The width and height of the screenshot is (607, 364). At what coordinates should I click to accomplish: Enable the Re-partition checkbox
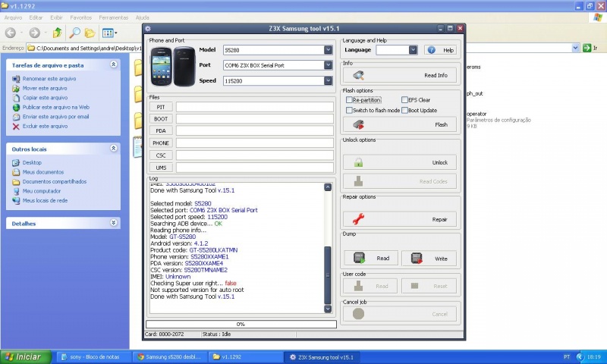(x=349, y=100)
